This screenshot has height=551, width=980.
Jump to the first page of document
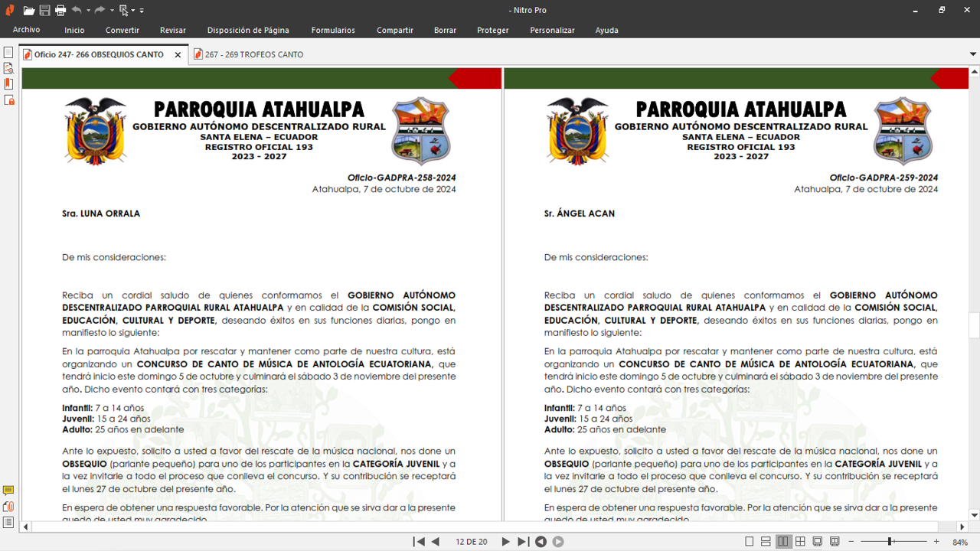419,542
